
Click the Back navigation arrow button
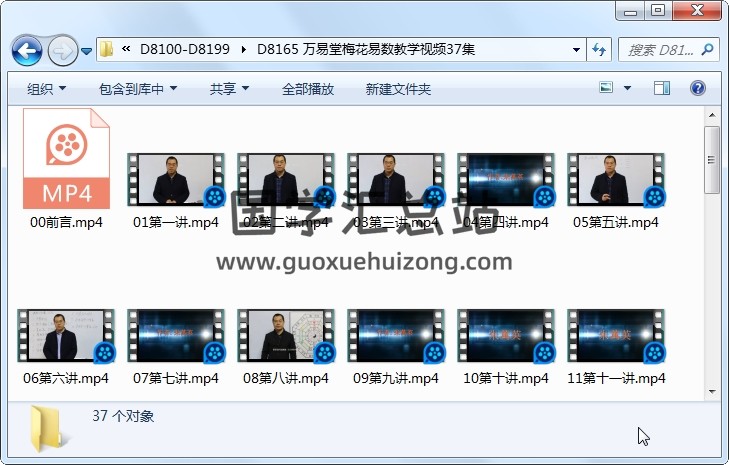click(26, 49)
